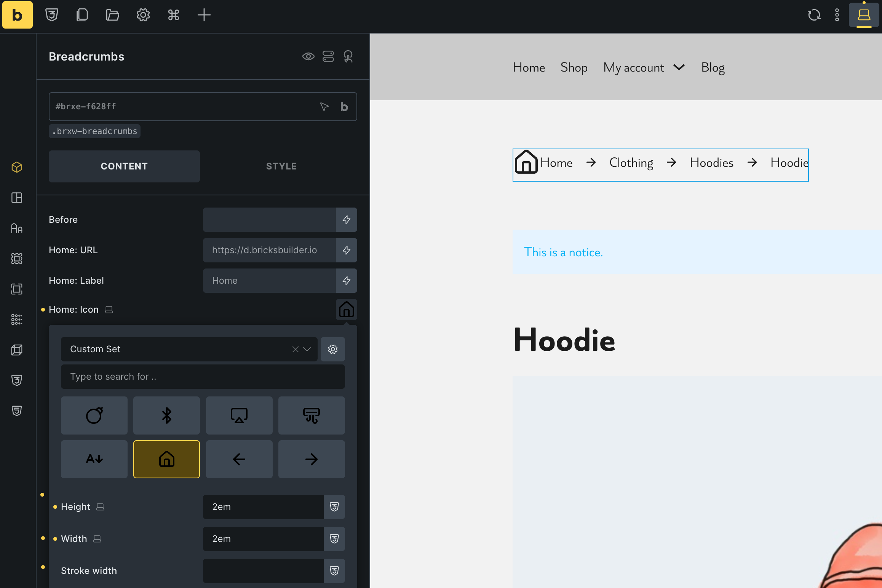
Task: Open the keyboard shortcuts command icon
Action: [x=173, y=15]
